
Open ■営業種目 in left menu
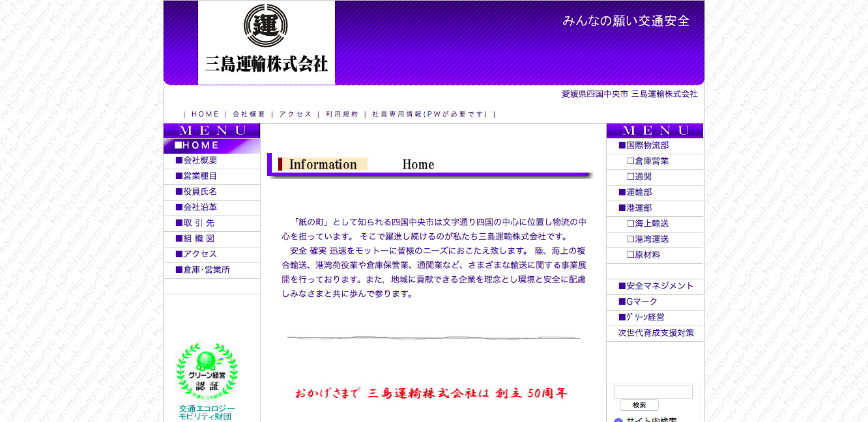(212, 176)
